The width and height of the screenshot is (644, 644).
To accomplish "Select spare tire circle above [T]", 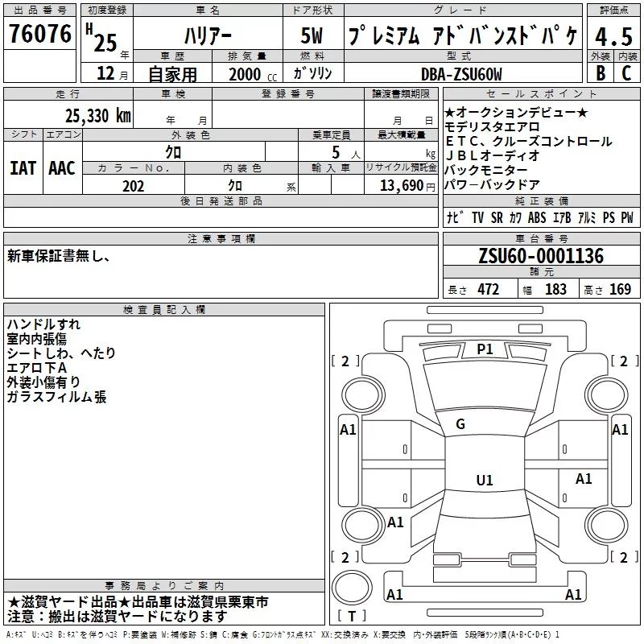I will pos(352,588).
